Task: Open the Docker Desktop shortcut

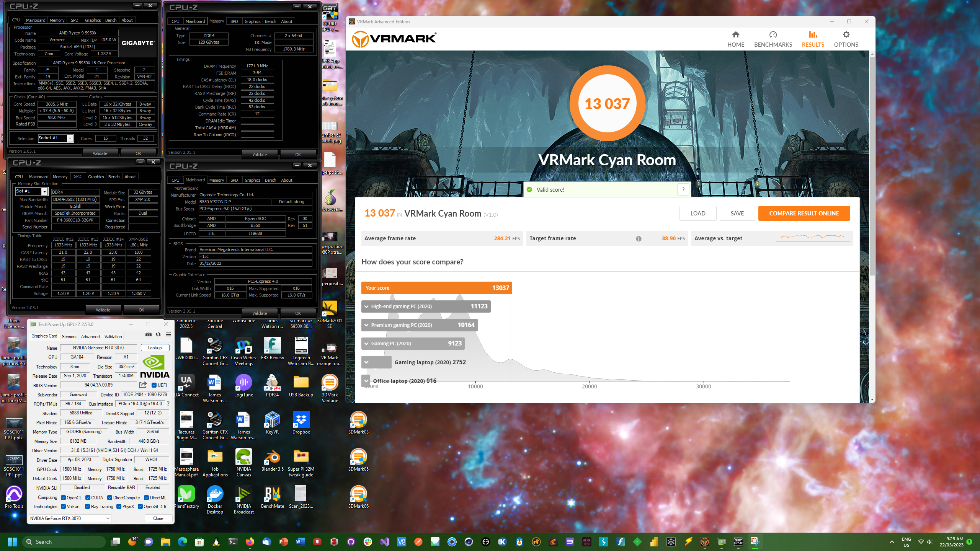Action: click(215, 500)
